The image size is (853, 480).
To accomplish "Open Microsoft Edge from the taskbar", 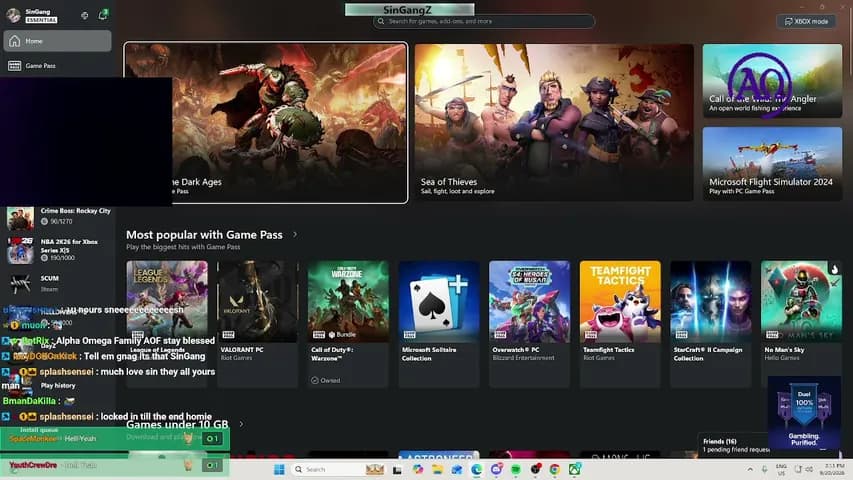I will point(477,469).
